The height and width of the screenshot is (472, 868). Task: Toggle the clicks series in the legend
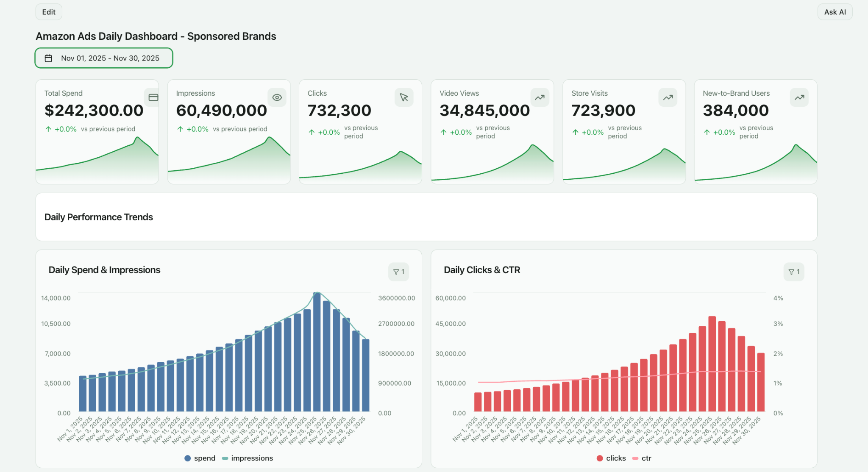point(611,458)
